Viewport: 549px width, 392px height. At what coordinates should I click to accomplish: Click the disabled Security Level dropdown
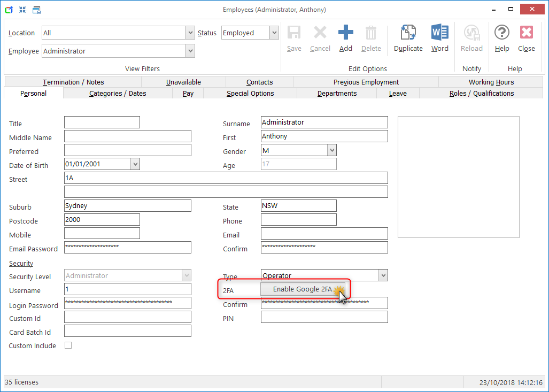coord(128,275)
